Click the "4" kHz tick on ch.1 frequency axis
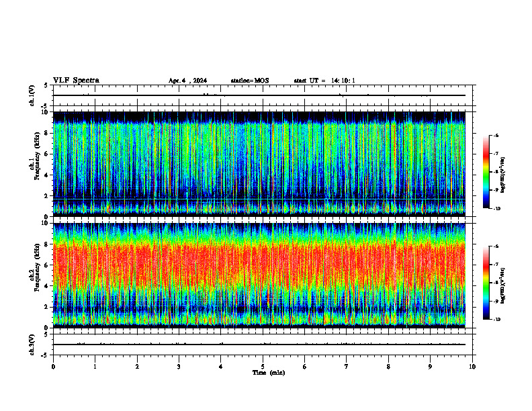Viewport: 532px width, 411px height. (x=46, y=175)
